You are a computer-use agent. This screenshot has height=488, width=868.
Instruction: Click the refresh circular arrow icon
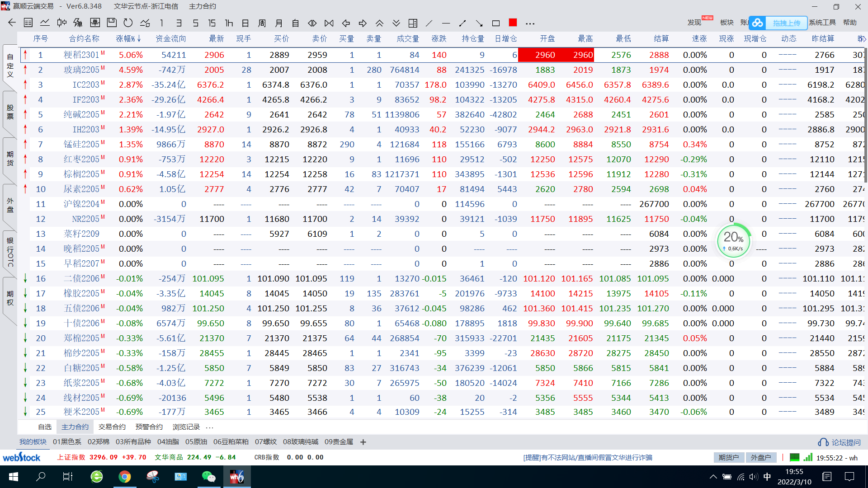click(128, 23)
